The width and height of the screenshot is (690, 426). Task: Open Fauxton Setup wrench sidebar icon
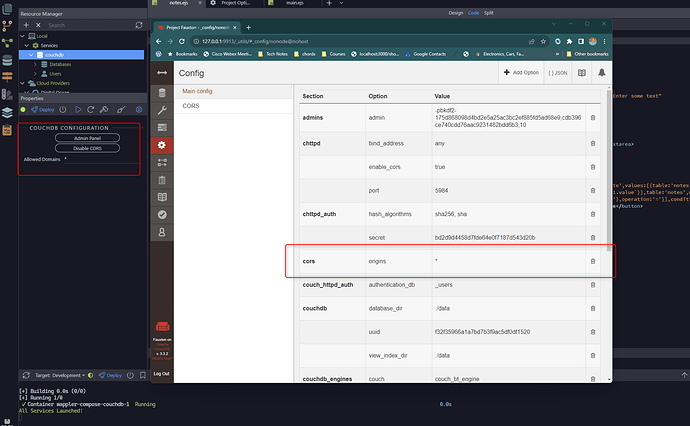162,110
